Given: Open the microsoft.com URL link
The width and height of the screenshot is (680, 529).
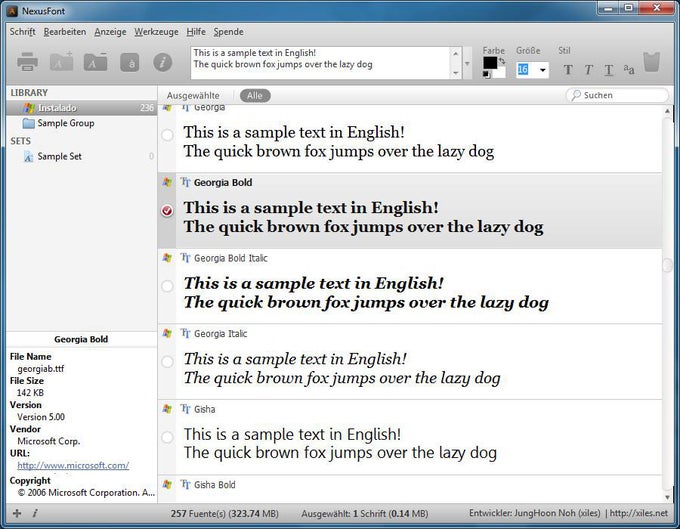Looking at the screenshot, I should click(x=73, y=465).
